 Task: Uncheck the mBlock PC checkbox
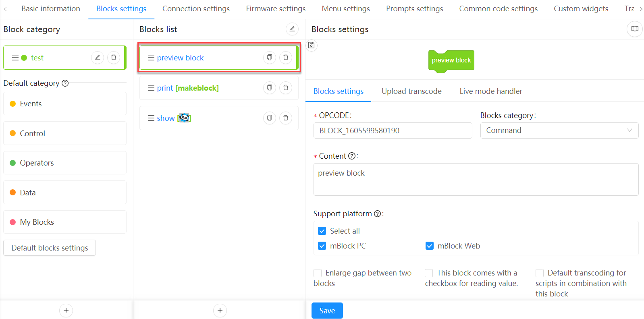point(322,246)
